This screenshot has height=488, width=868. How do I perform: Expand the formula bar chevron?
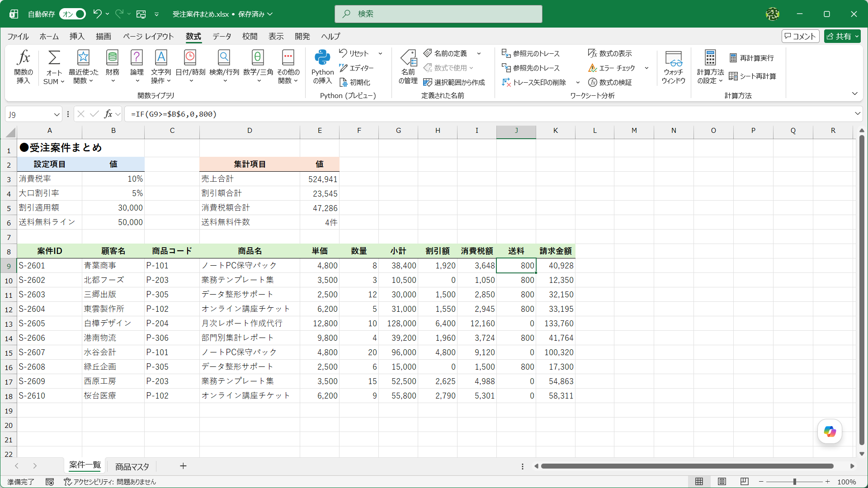(x=857, y=114)
